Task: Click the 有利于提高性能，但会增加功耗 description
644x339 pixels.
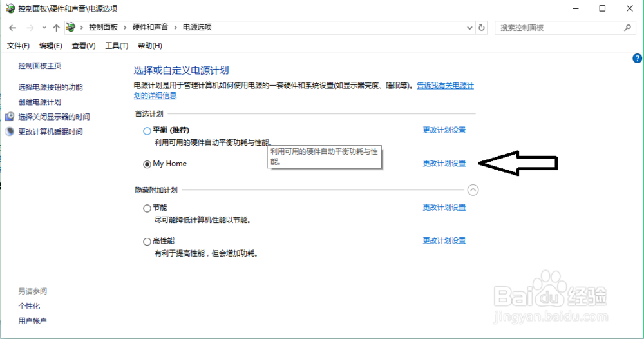Action: click(x=206, y=253)
